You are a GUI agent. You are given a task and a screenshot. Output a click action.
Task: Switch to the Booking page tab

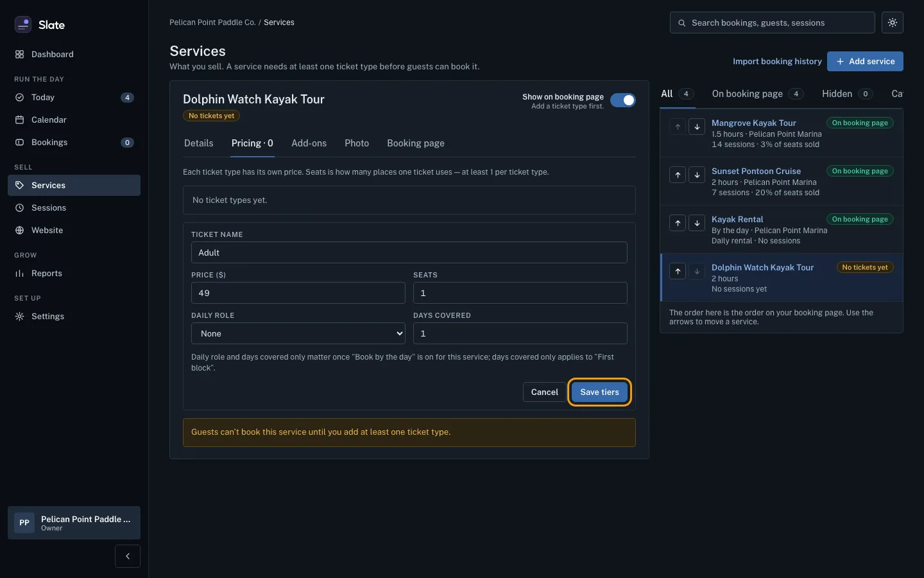(416, 143)
